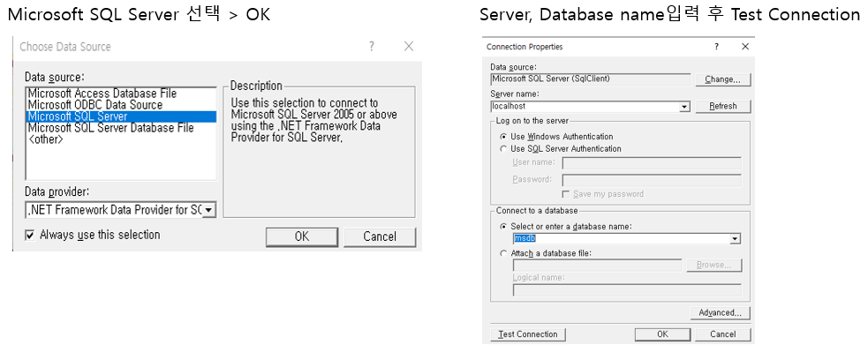Click the Browse... button

(714, 266)
